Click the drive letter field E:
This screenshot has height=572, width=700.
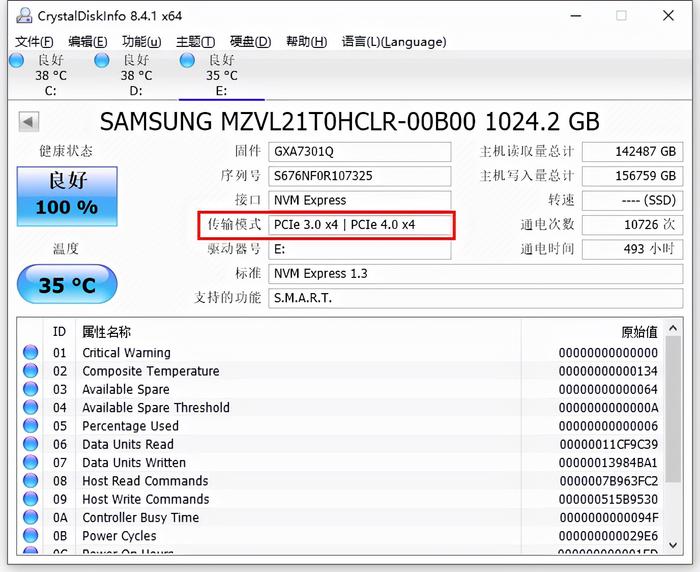(359, 249)
